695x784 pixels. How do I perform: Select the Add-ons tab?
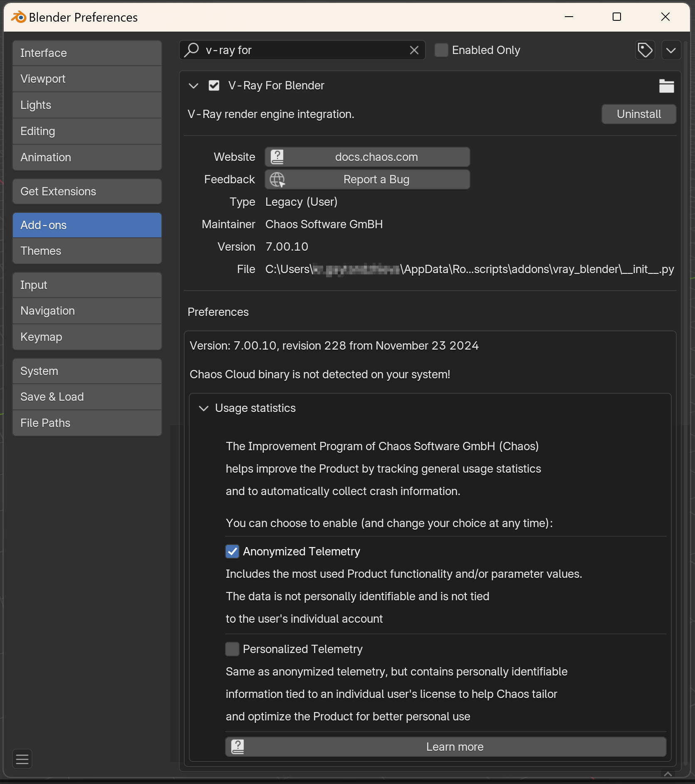[87, 225]
